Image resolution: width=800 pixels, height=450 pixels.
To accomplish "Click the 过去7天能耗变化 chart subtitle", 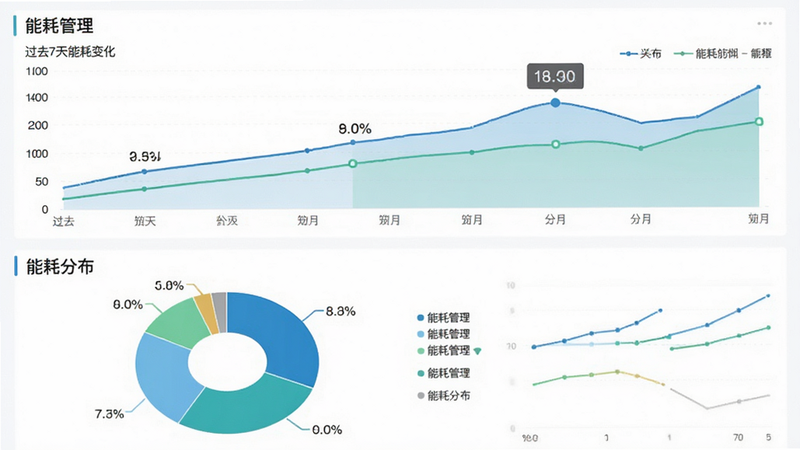I will 70,52.
